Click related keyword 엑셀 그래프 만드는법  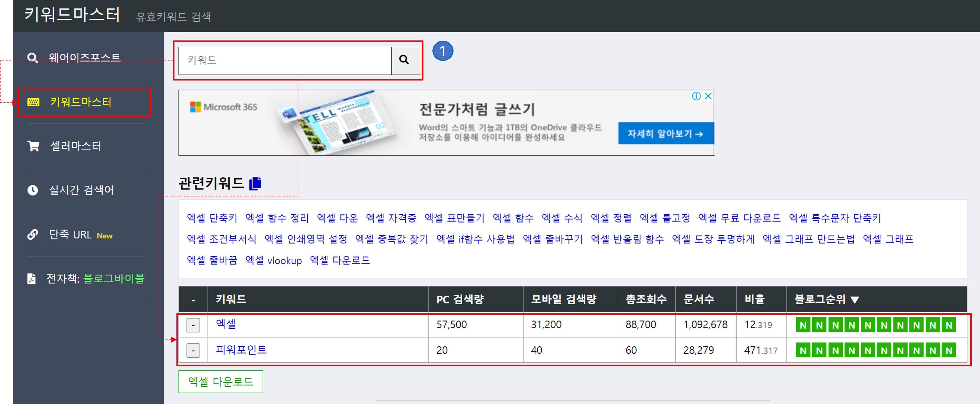click(x=808, y=239)
